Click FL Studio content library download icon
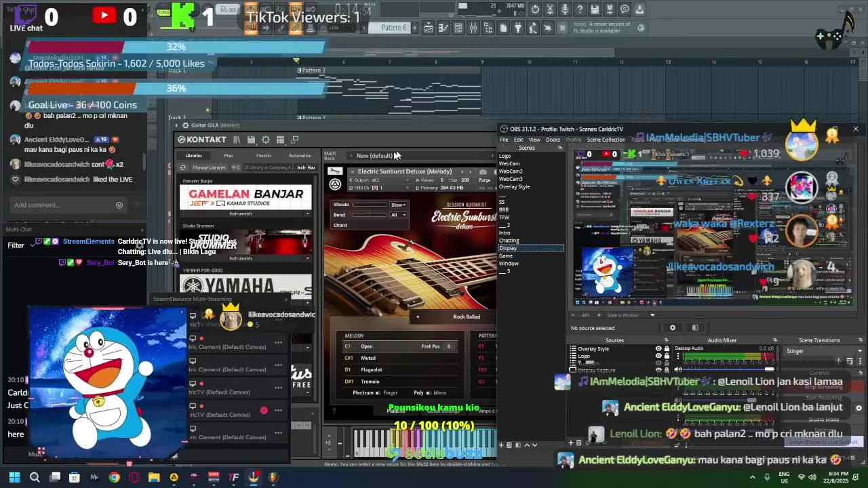Screen dimensions: 868x488 [x=639, y=9]
